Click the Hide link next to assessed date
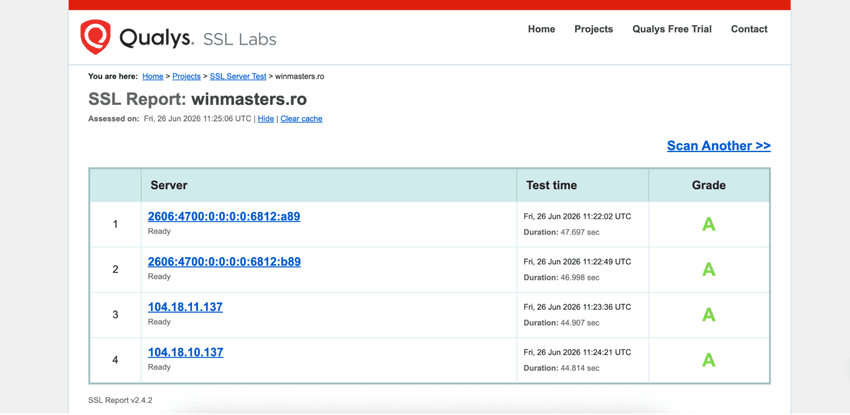This screenshot has height=415, width=850. [x=266, y=119]
